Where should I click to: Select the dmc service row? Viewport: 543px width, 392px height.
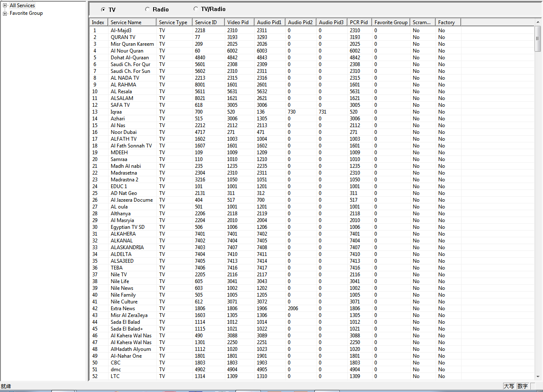click(275, 370)
